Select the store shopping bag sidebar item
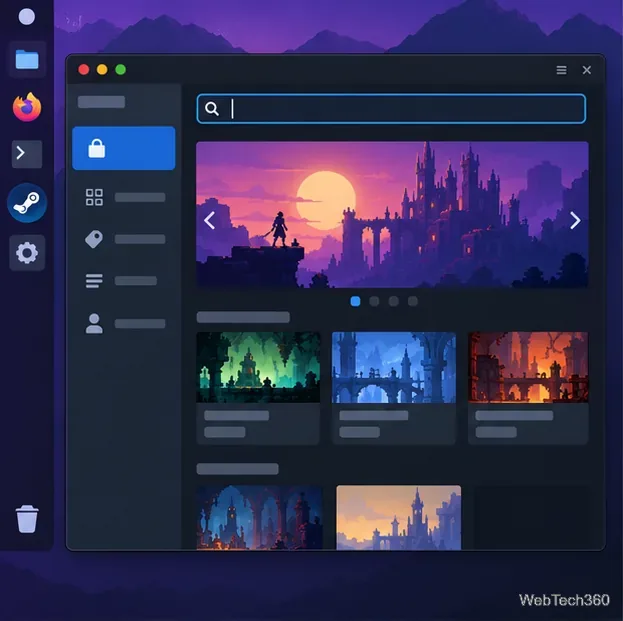The height and width of the screenshot is (621, 623). [124, 148]
